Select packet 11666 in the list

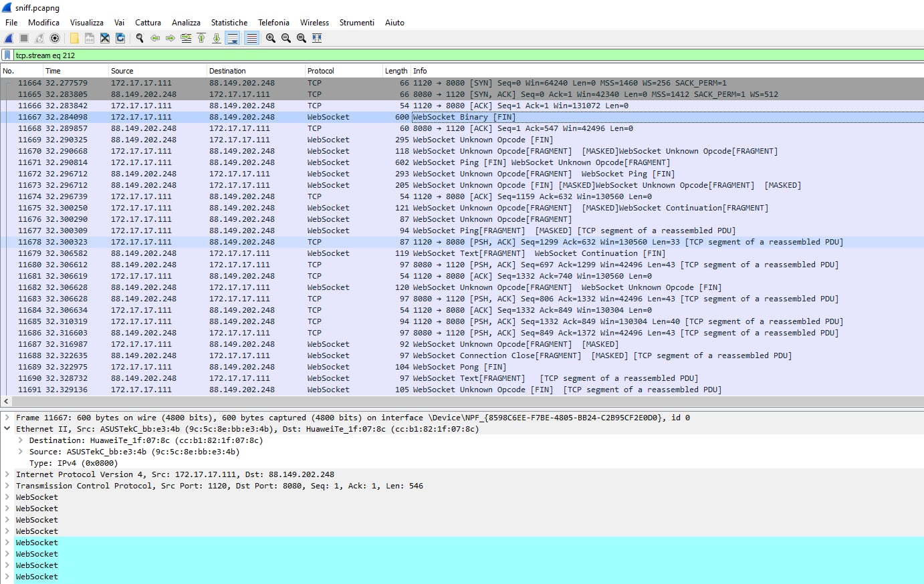coord(462,106)
